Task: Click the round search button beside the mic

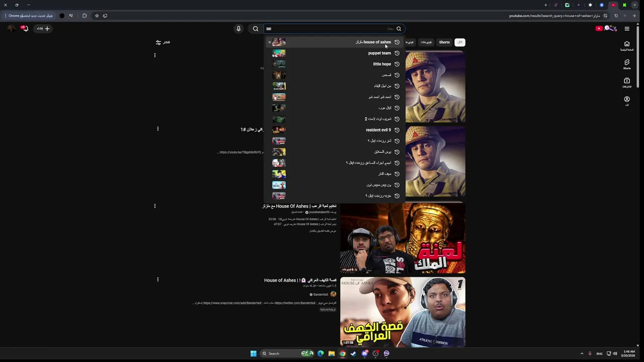Action: point(256,29)
